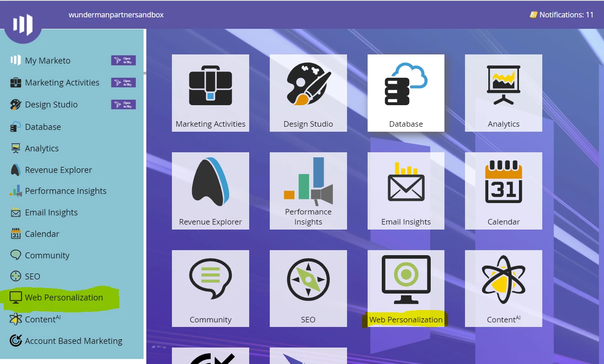The image size is (604, 364).
Task: Open the Community tile
Action: coord(210,289)
